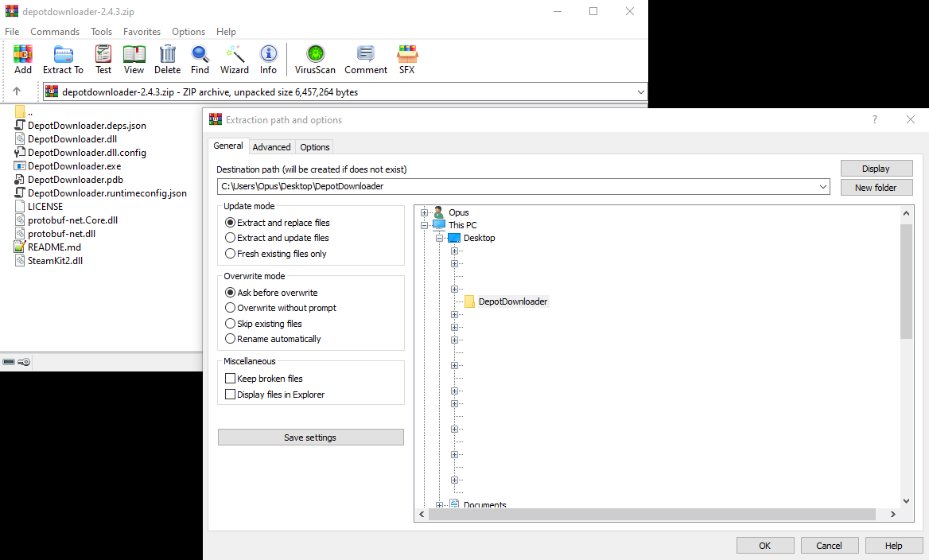Open the Options menu in WinRAR
Screen dimensions: 929x560
189,31
